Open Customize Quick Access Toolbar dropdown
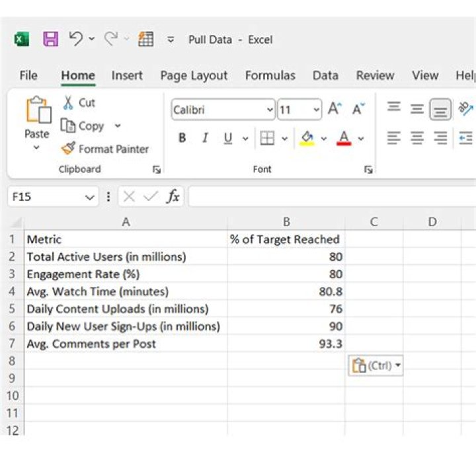Viewport: 476px width, 452px height. click(171, 40)
